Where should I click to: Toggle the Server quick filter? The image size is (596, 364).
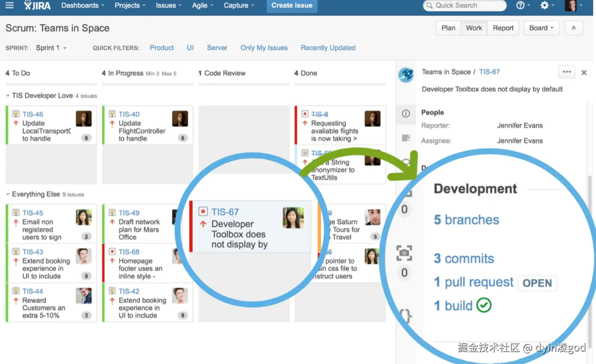(217, 48)
